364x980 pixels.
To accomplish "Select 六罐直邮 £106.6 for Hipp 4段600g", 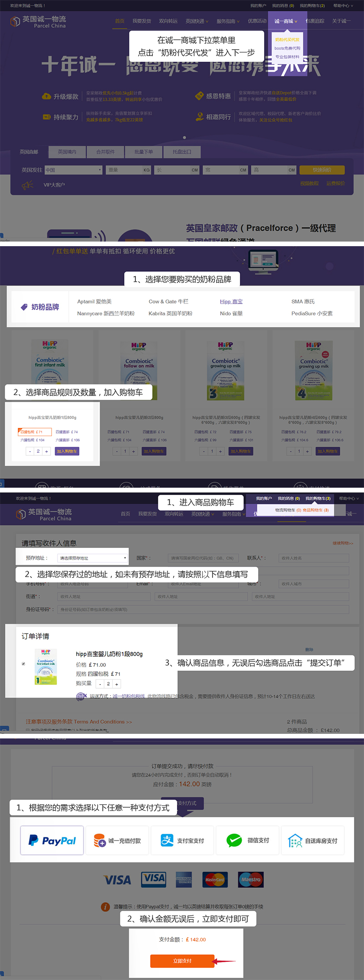I will point(329,440).
